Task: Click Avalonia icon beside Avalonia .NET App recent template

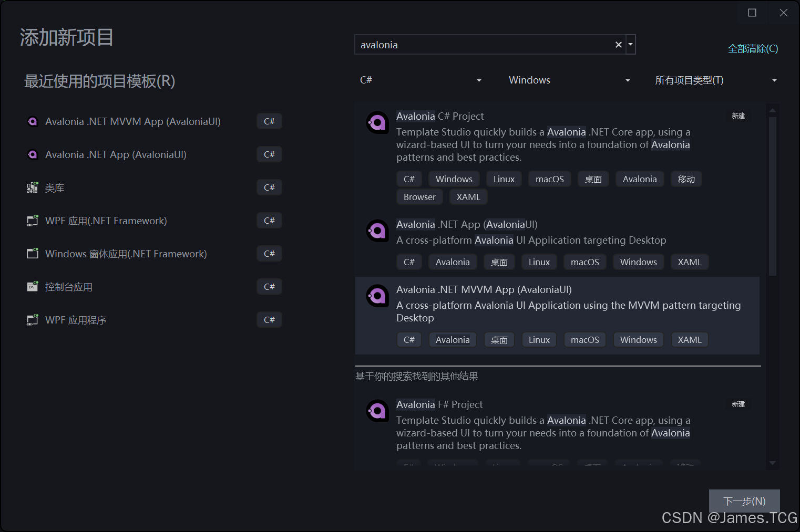Action: pos(33,154)
